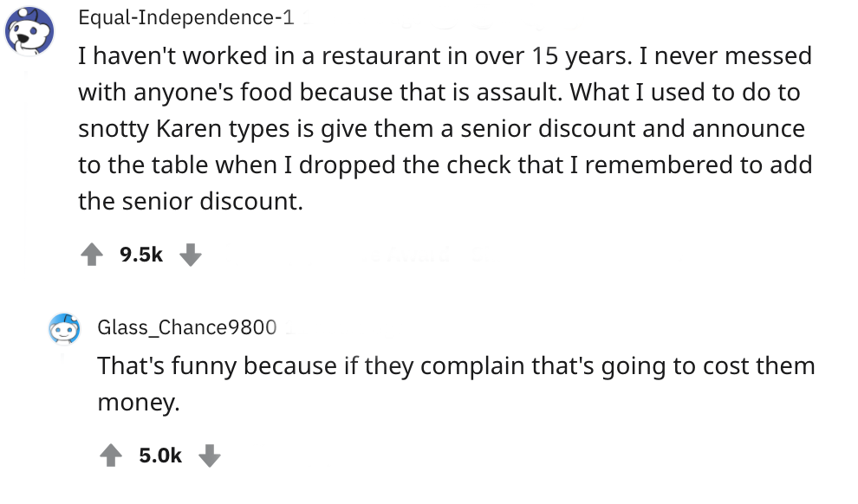Click the last line "the senior discount."
Screen dimensions: 858x504
pyautogui.click(x=190, y=201)
